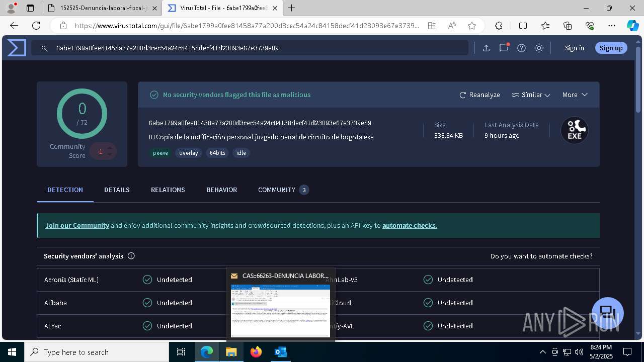Click the overlay tag

pos(189,153)
